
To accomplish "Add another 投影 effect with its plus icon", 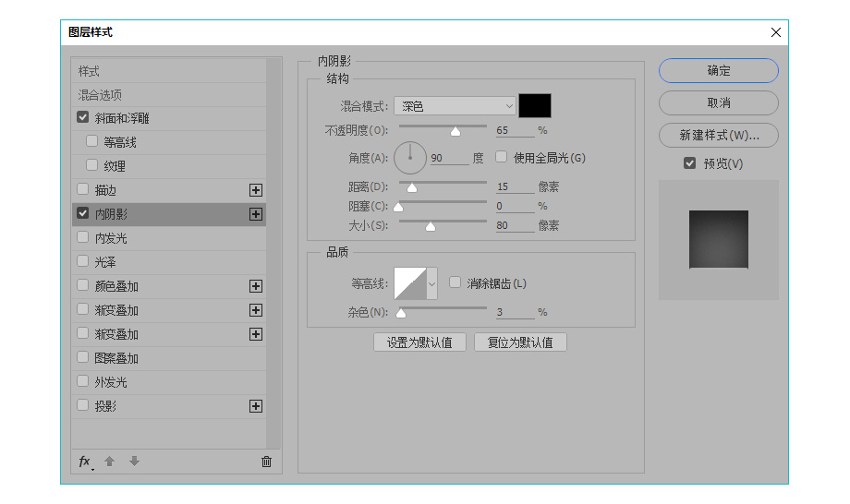I will 256,406.
